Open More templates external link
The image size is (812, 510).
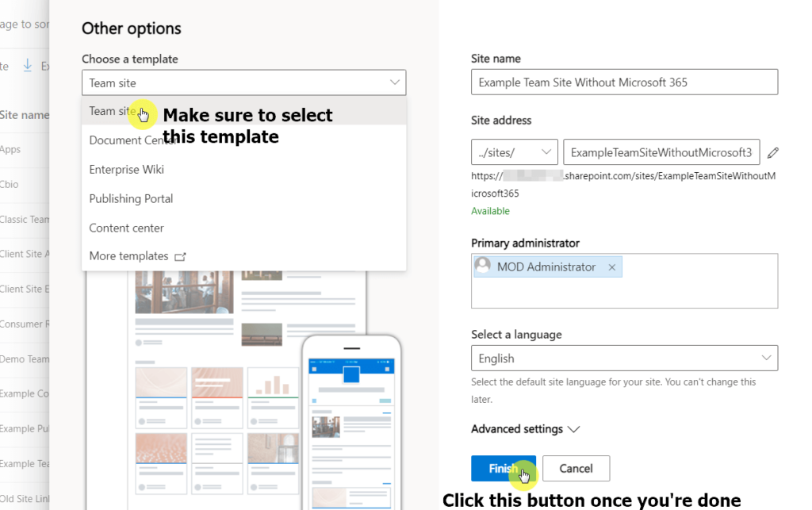pyautogui.click(x=243, y=256)
